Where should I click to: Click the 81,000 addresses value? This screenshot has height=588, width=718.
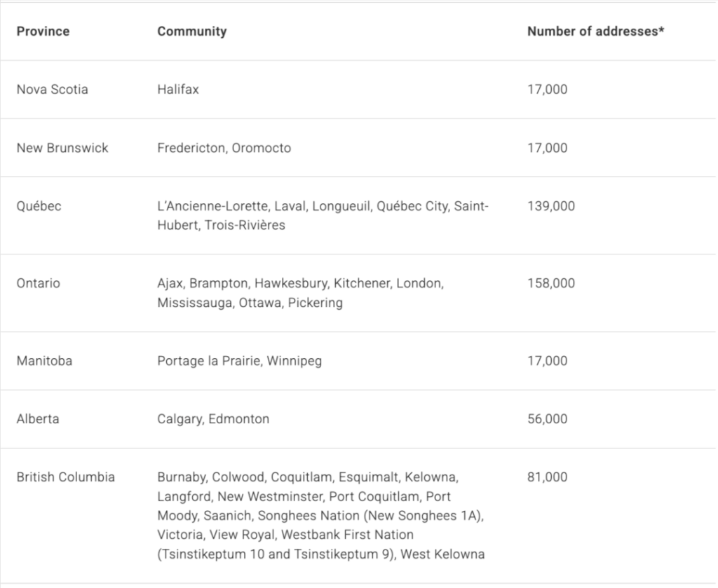click(x=547, y=477)
